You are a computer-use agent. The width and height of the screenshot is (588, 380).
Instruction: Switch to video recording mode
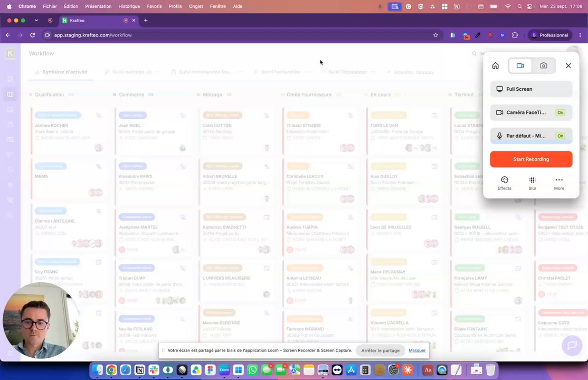click(x=520, y=65)
